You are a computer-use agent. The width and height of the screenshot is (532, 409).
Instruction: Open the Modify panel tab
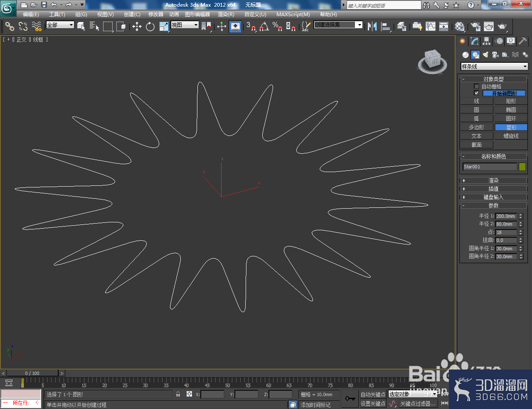coord(474,41)
